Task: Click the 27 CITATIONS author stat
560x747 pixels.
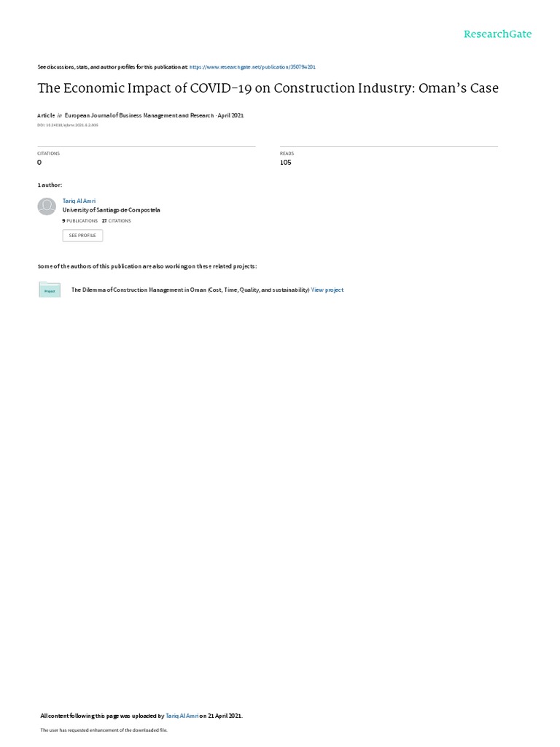Action: click(116, 221)
